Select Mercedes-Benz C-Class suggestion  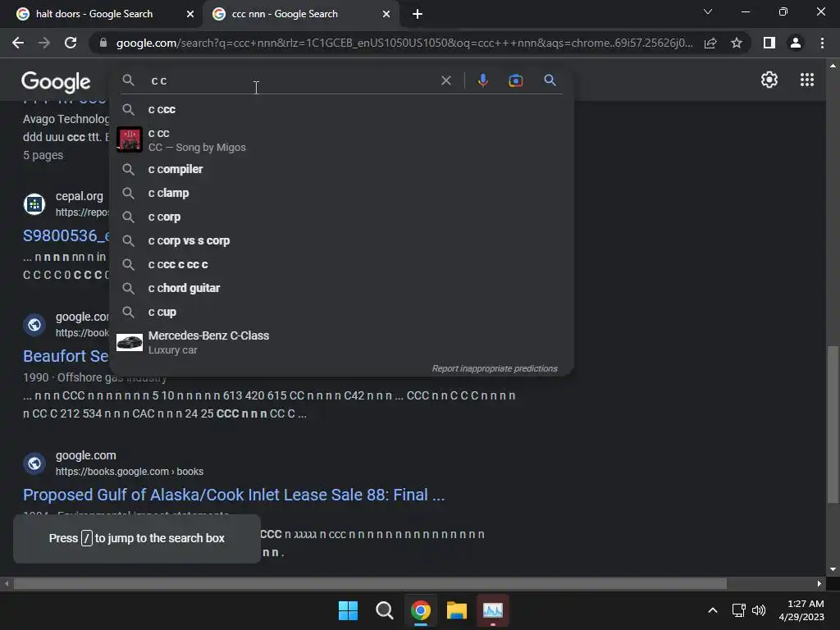341,342
